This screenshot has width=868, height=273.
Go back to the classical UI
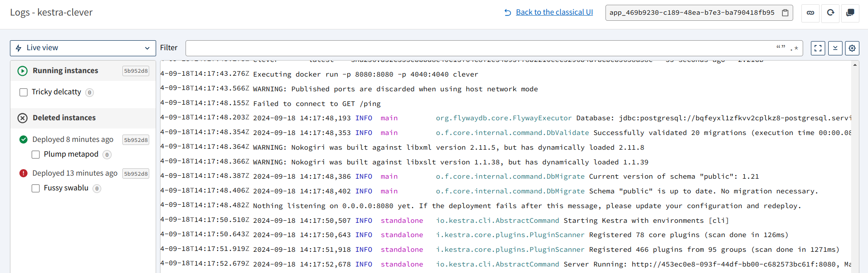(554, 12)
